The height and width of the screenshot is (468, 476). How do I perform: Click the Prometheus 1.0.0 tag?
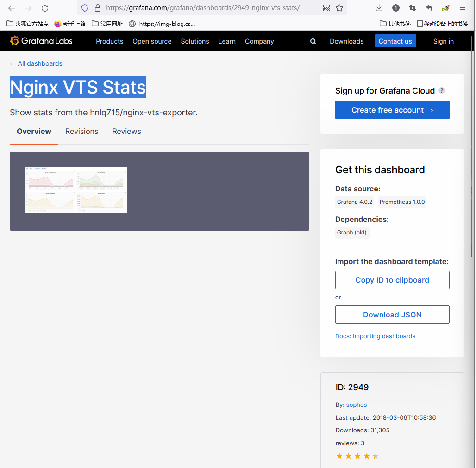402,202
